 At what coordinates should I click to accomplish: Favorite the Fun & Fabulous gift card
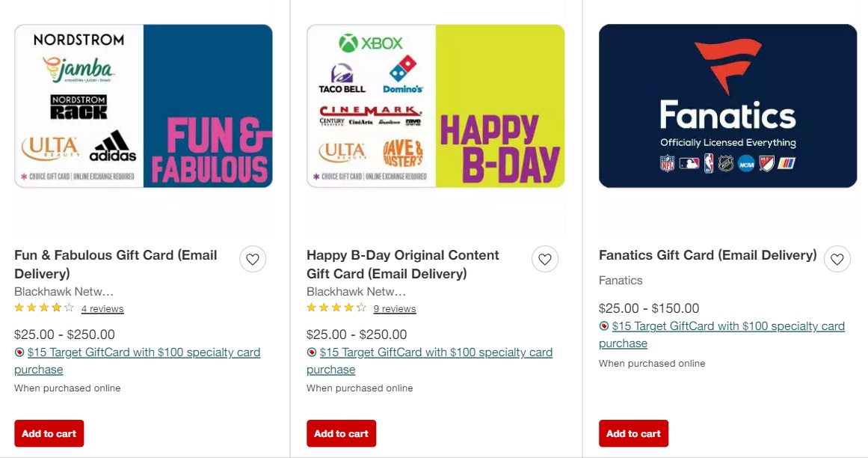tap(252, 258)
